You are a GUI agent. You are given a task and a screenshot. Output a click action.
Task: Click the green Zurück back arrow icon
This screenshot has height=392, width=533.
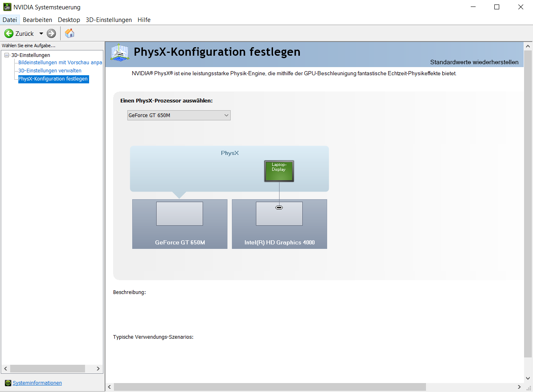[9, 33]
